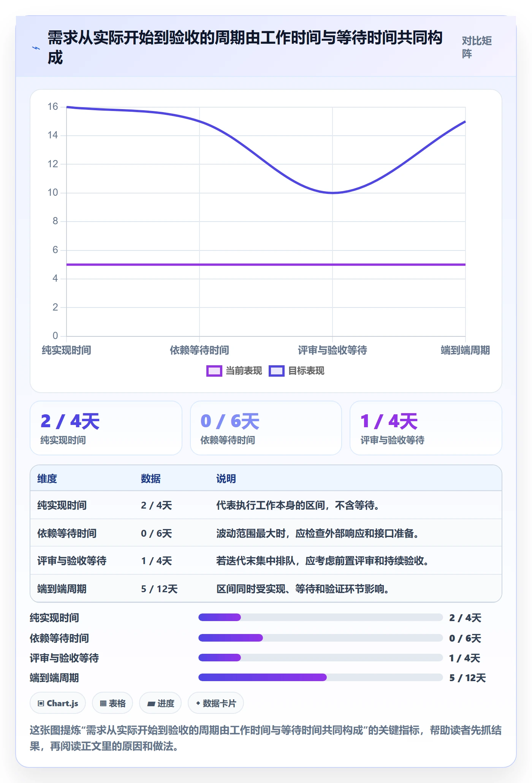This screenshot has width=532, height=783.
Task: Open the 2 / 4天 纯实现时间 stat card
Action: click(x=106, y=428)
